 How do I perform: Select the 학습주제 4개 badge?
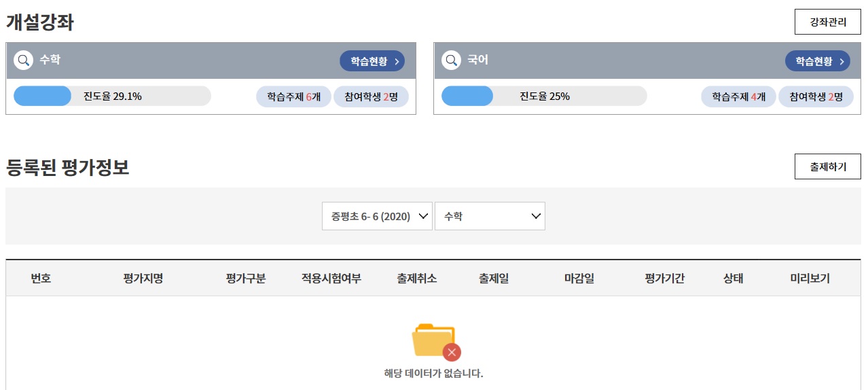coord(738,96)
